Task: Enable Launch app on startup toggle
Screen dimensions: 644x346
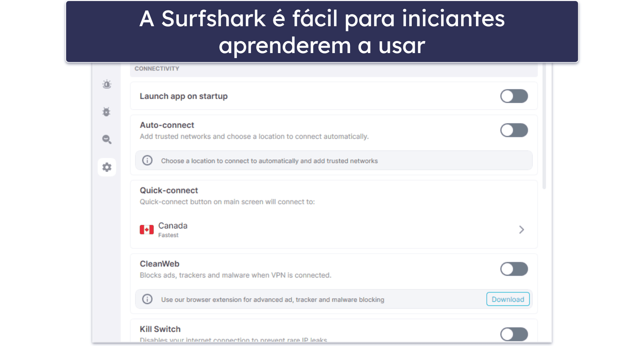Action: click(514, 96)
